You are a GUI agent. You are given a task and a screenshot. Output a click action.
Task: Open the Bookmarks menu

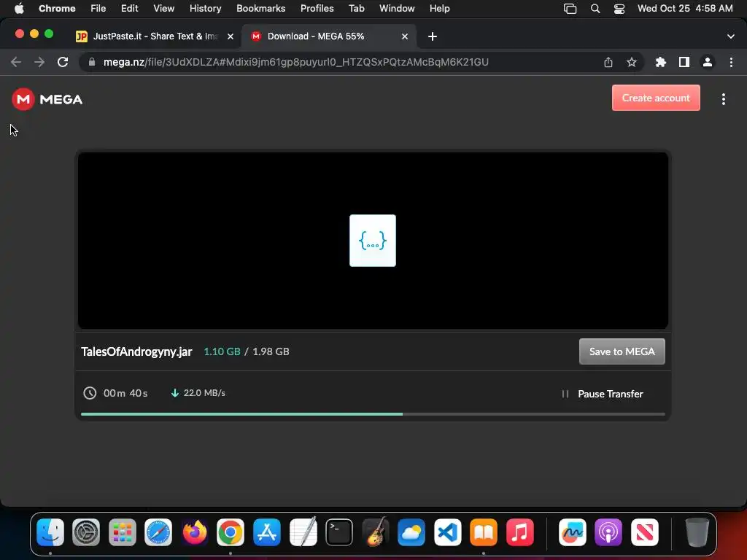(260, 8)
